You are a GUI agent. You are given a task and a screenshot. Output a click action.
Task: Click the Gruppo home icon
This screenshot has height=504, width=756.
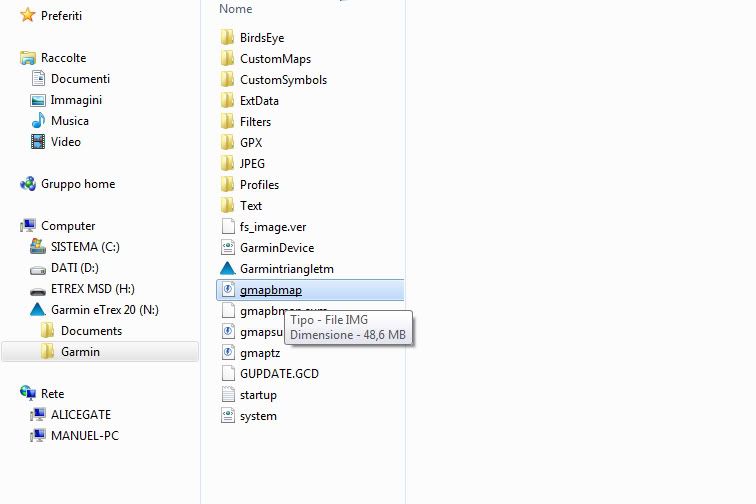point(27,184)
